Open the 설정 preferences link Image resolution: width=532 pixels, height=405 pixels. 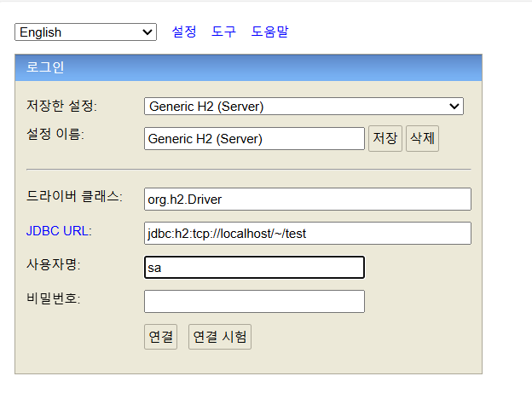(x=184, y=32)
